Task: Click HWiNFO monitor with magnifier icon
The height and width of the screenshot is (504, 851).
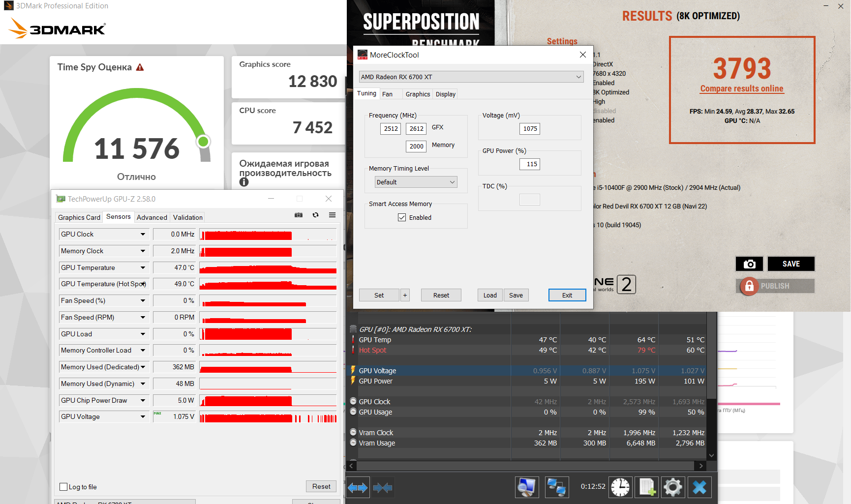Action: point(527,487)
